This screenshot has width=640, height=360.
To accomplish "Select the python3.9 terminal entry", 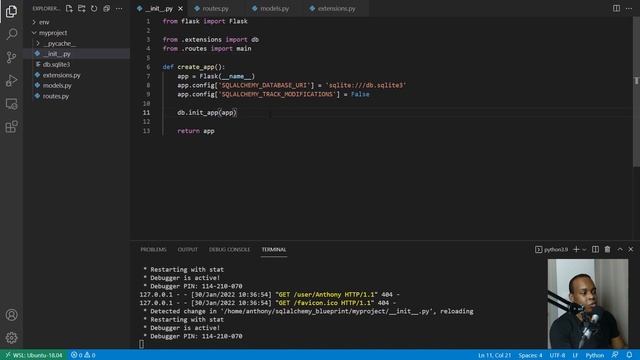I will click(x=551, y=249).
